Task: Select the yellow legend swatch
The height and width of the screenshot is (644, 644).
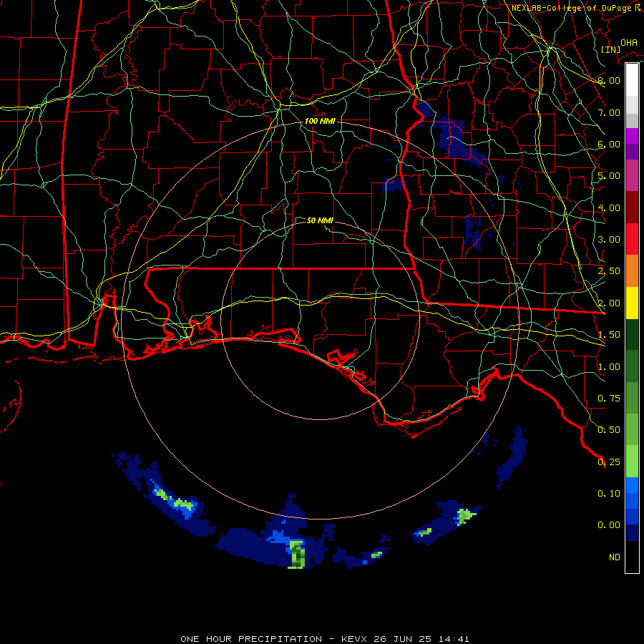Action: click(632, 303)
